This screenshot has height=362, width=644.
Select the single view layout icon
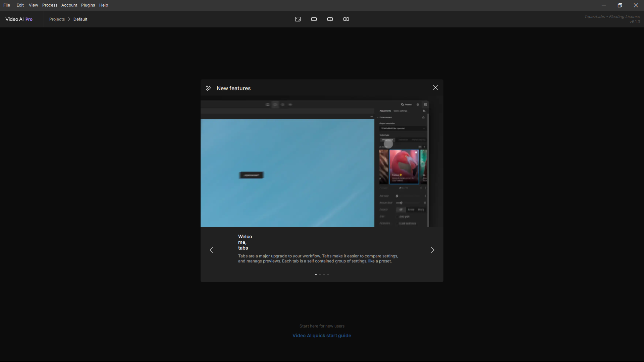coord(314,19)
